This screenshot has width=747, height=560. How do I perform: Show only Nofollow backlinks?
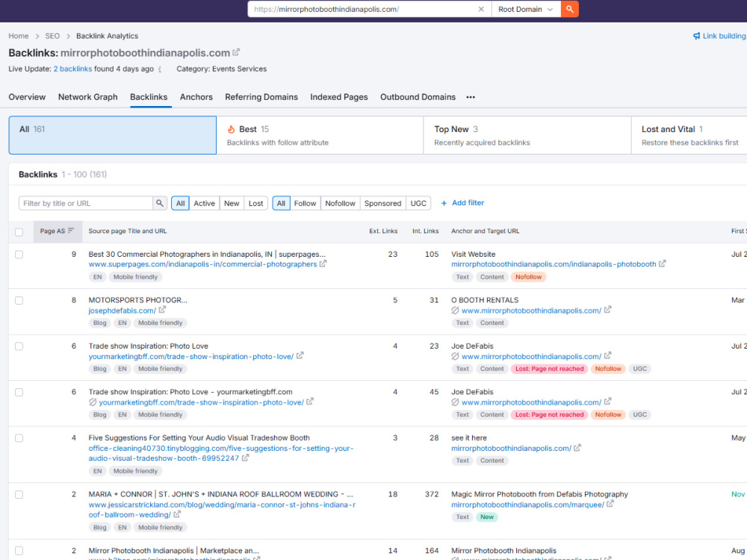[340, 203]
